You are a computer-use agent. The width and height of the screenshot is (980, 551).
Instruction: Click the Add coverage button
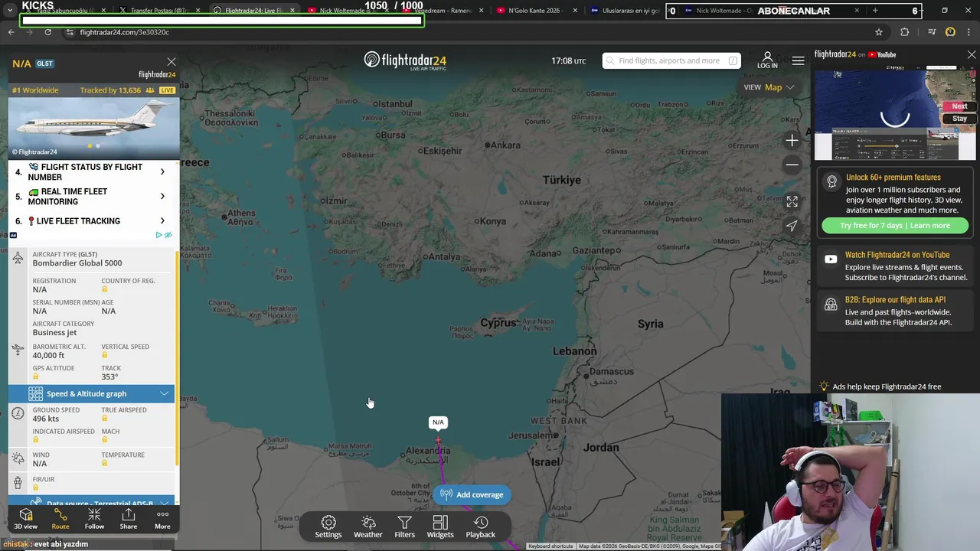(x=472, y=494)
